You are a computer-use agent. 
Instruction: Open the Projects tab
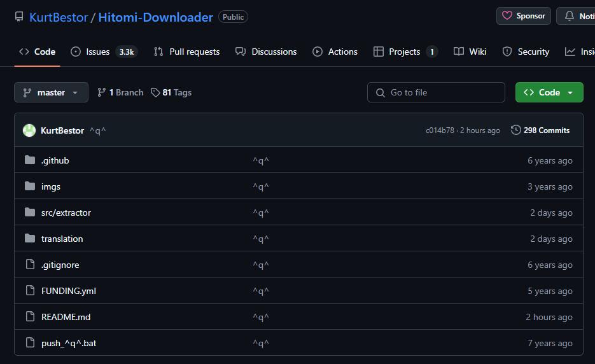coord(405,52)
